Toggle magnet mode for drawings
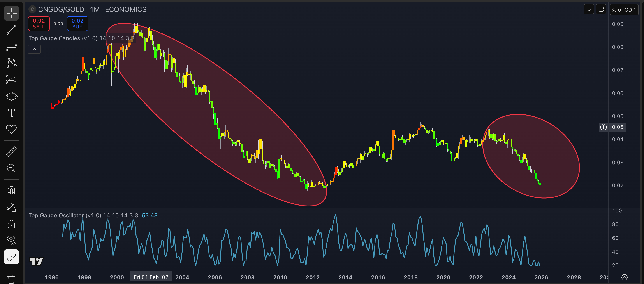Viewport: 644px width, 284px height. coord(11,190)
